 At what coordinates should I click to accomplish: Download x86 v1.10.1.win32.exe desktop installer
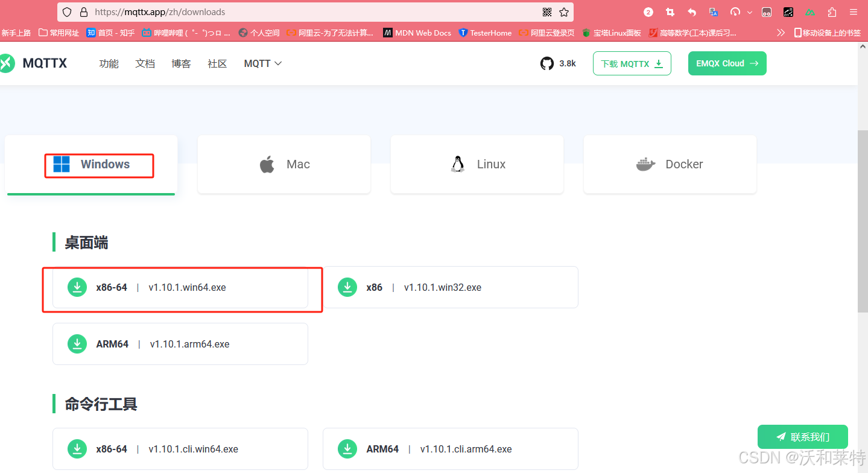click(x=451, y=287)
